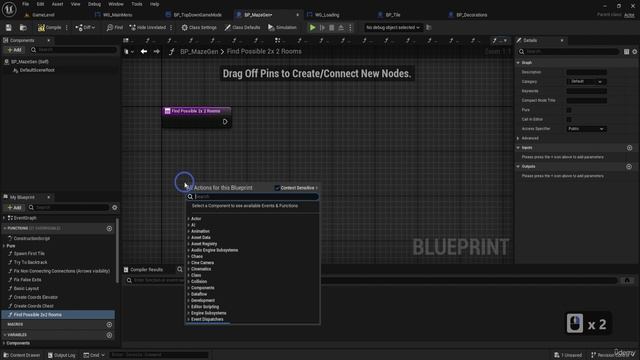Expand the EventGraph item
This screenshot has width=640, height=360.
click(4, 218)
